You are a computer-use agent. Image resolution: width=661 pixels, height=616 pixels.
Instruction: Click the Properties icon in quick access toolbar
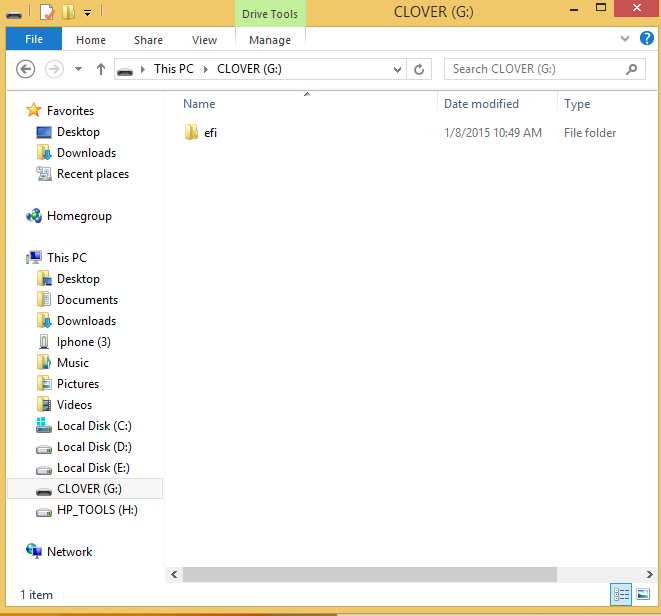47,12
